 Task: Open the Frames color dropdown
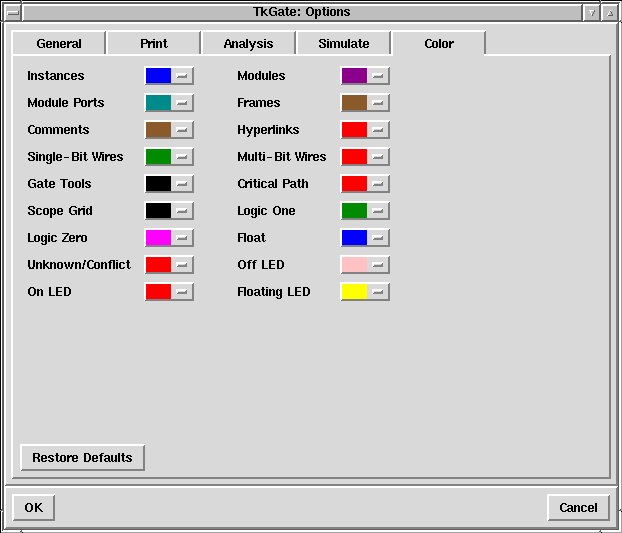click(x=378, y=103)
